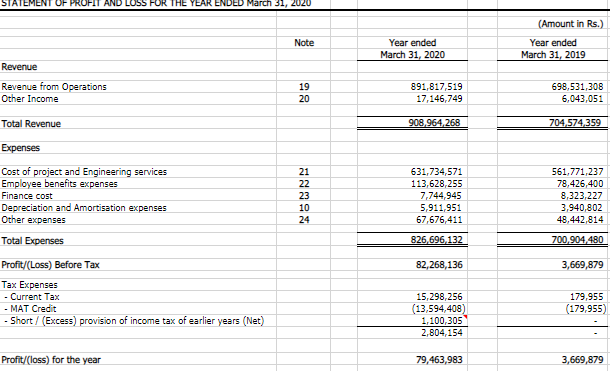Screen dimensions: 610x371
Task: Click the Profit/(loss) for the year 79,463,983
Action: (439, 360)
